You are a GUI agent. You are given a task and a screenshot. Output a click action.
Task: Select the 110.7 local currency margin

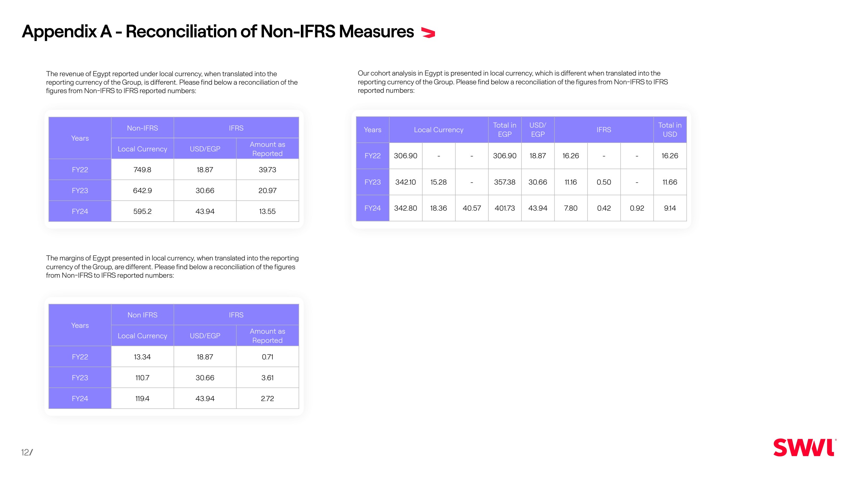pos(142,377)
